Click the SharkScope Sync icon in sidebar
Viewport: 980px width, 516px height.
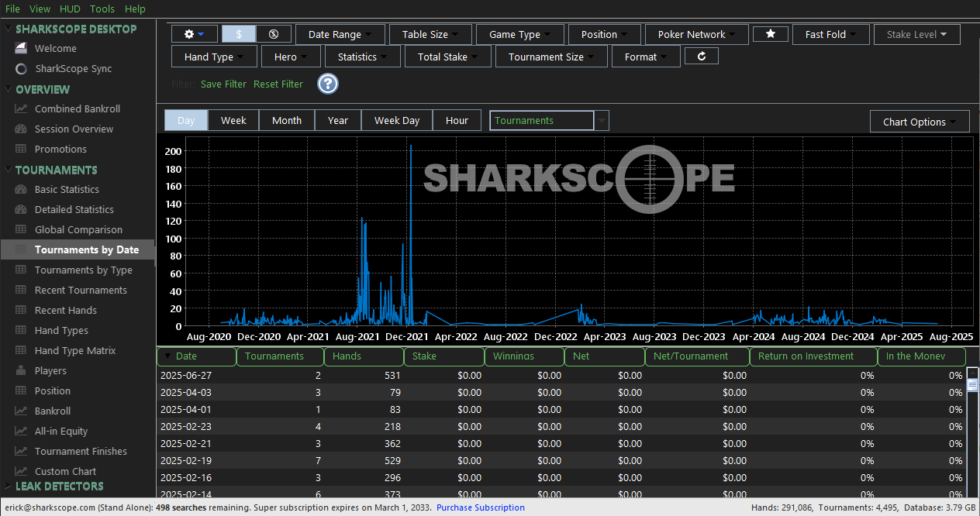[21, 68]
